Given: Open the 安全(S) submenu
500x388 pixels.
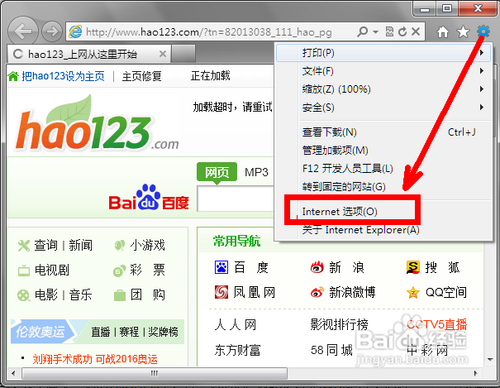Looking at the screenshot, I should pos(383,107).
